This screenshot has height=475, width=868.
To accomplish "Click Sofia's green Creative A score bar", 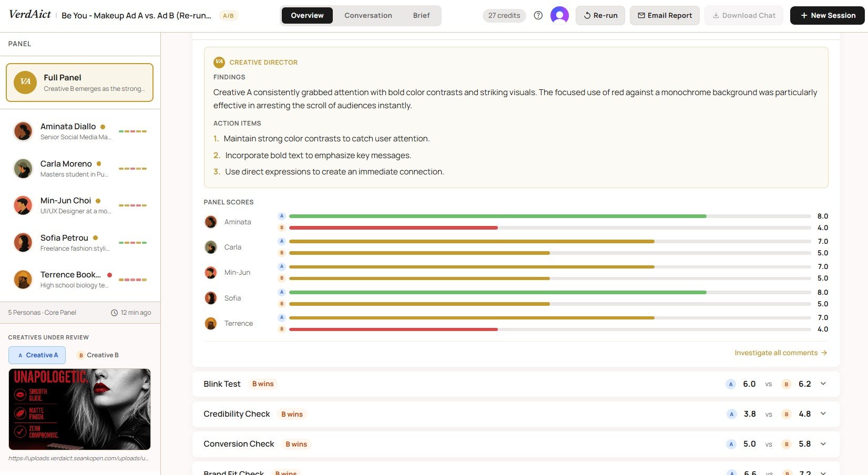I will 497,292.
